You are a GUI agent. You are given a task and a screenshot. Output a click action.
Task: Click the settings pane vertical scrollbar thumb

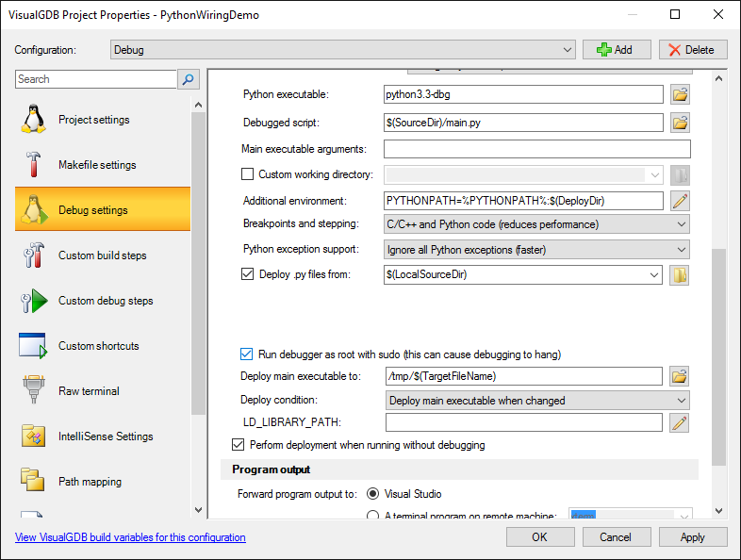click(718, 356)
